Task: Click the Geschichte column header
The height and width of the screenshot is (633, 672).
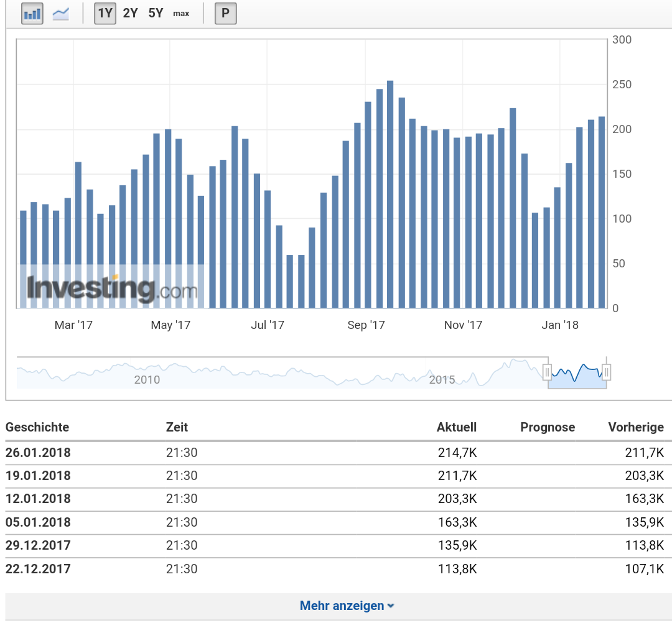Action: point(37,427)
